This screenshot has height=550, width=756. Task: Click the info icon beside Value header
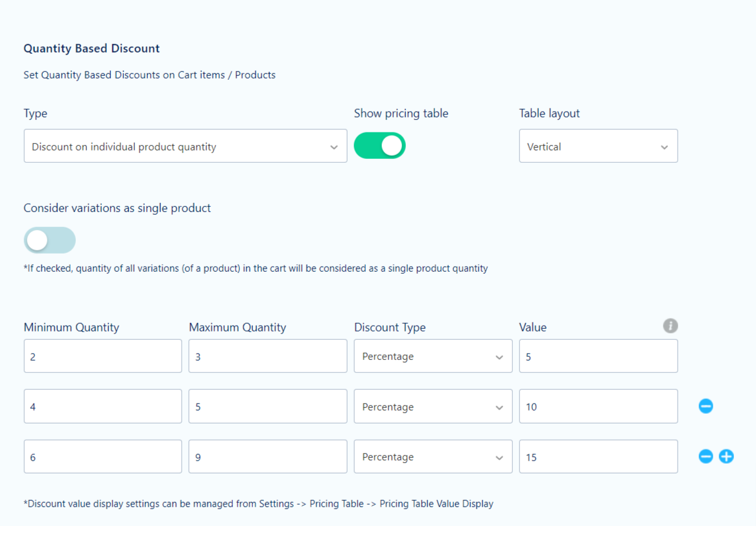(670, 326)
